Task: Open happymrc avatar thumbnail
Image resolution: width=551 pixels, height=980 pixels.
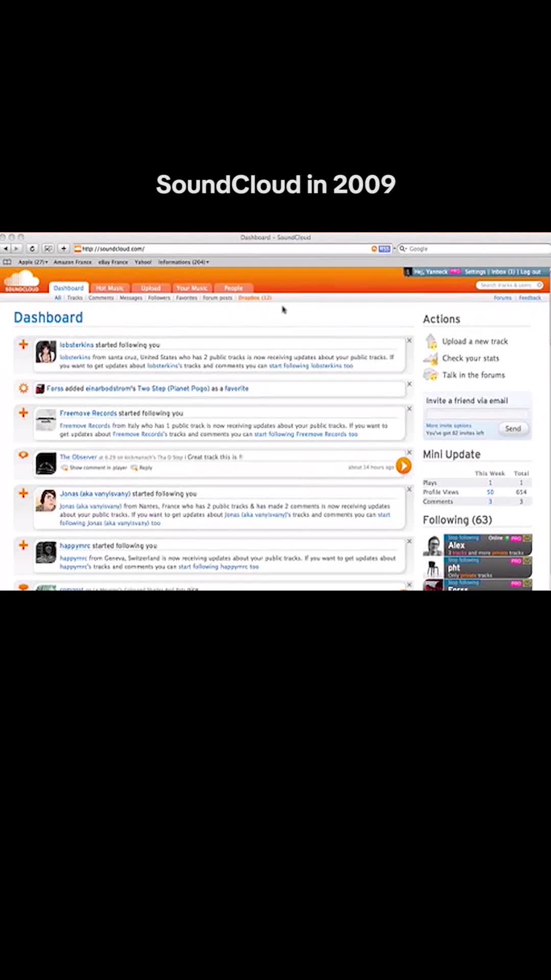Action: [46, 553]
